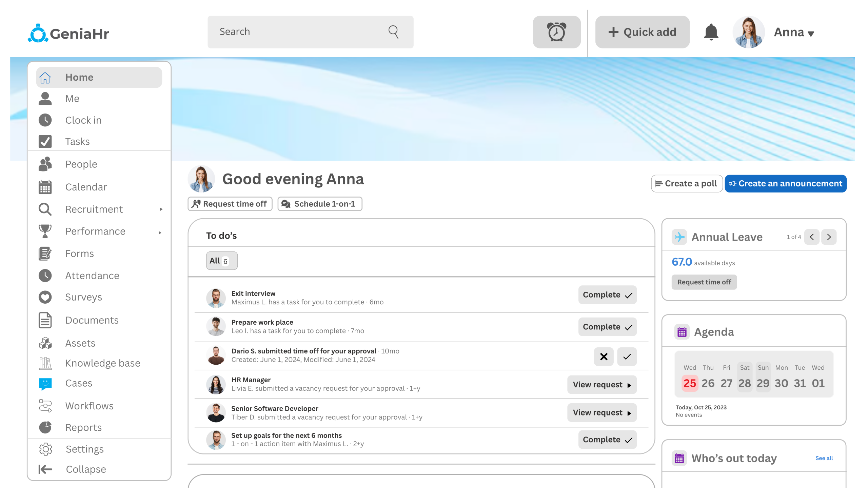Expand the Performance submenu arrow
The height and width of the screenshot is (488, 868).
pos(160,232)
